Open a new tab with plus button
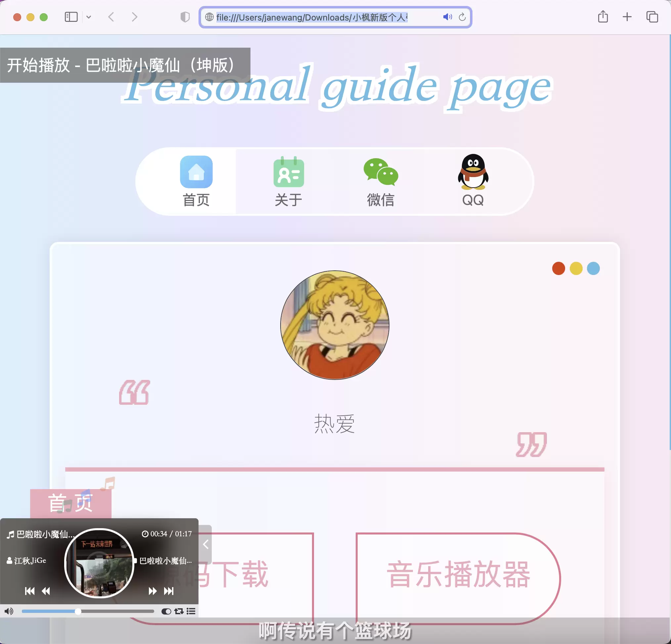The height and width of the screenshot is (644, 671). (x=627, y=17)
